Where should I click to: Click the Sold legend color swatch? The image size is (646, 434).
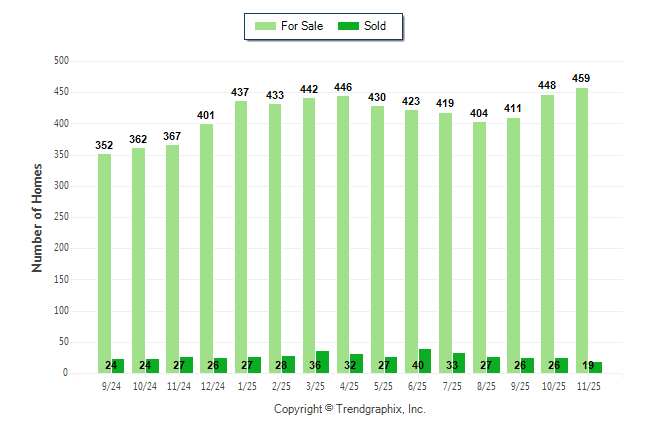(349, 26)
